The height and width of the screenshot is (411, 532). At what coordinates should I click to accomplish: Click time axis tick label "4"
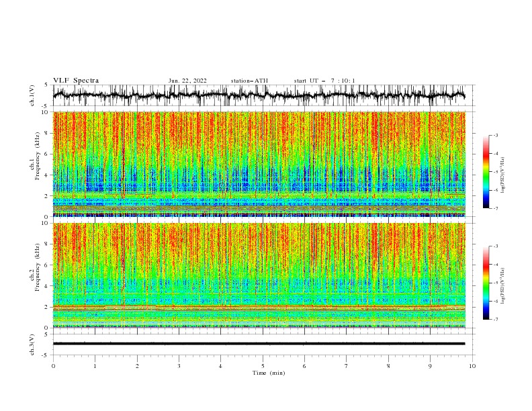pos(220,366)
